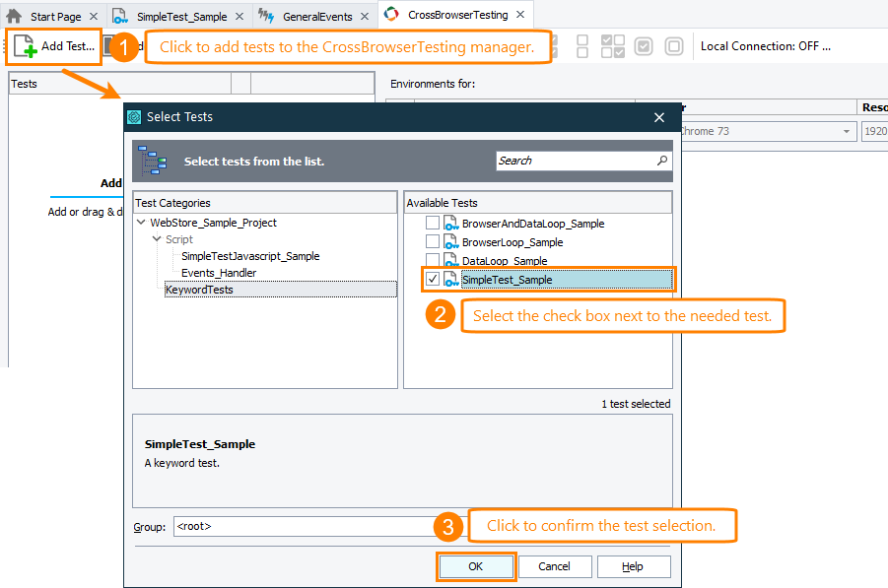Image resolution: width=888 pixels, height=588 pixels.
Task: Click Cancel in the Select Tests dialog
Action: coord(555,566)
